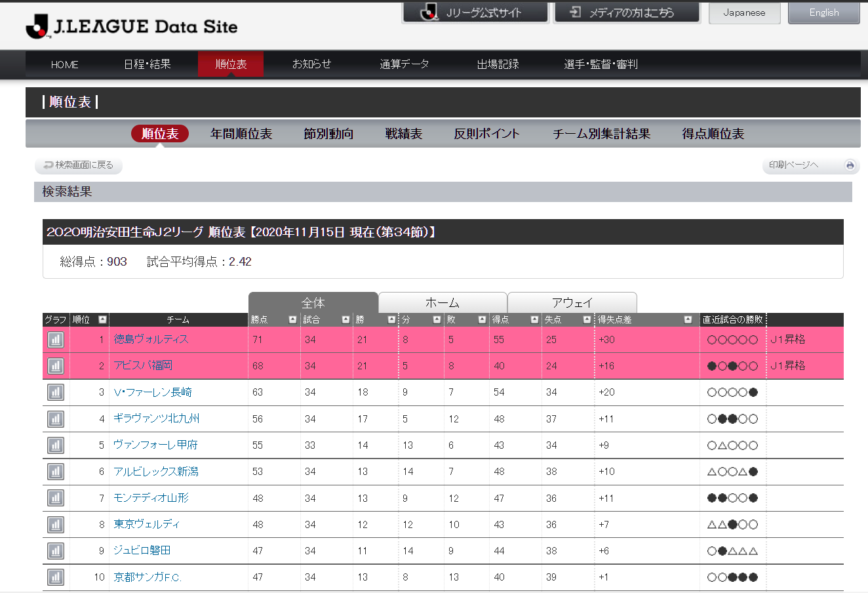Sort table by 敗 column arrow

click(482, 319)
